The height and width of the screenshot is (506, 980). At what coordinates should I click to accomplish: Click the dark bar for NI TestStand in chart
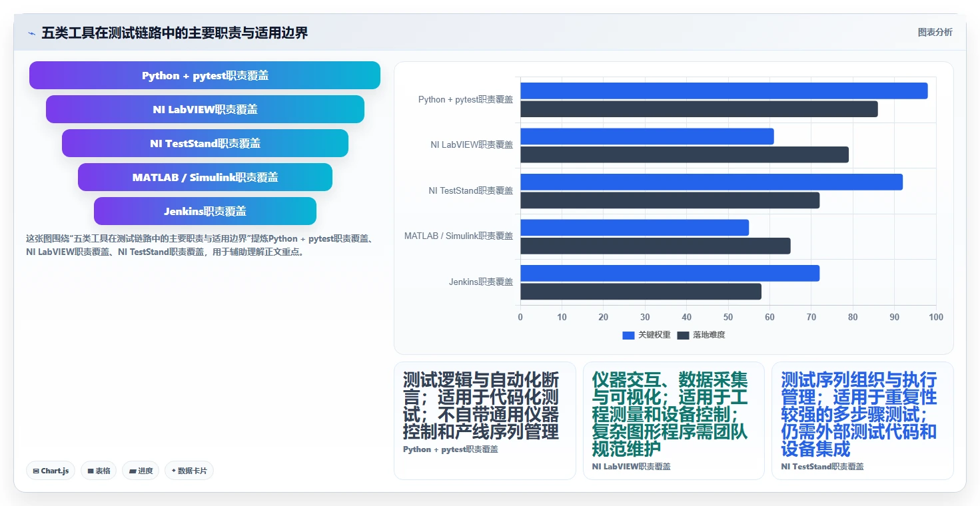pyautogui.click(x=670, y=200)
